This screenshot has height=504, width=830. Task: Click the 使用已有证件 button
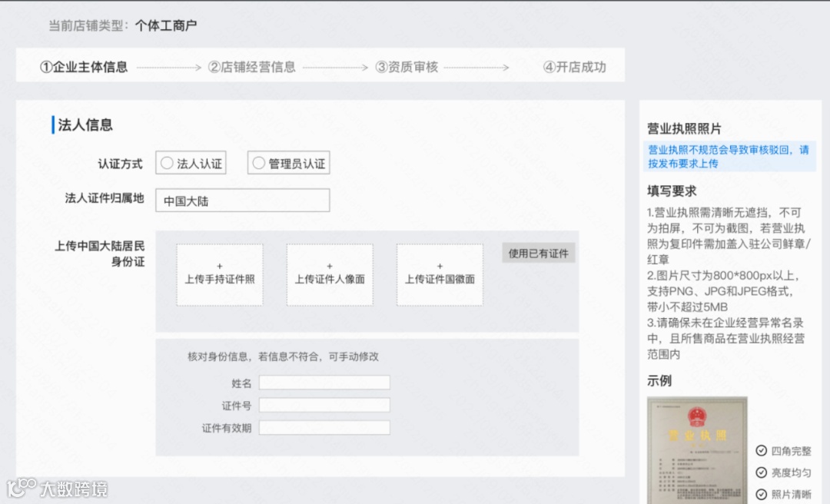(538, 253)
